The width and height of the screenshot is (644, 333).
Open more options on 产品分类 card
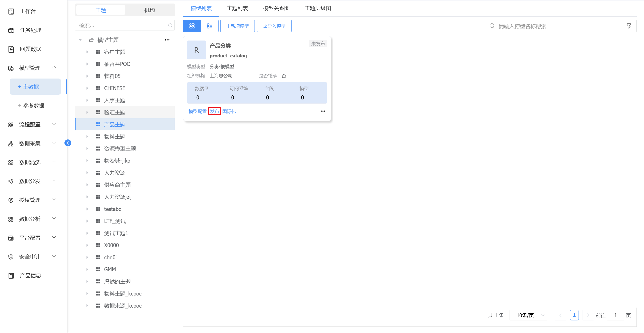(323, 111)
